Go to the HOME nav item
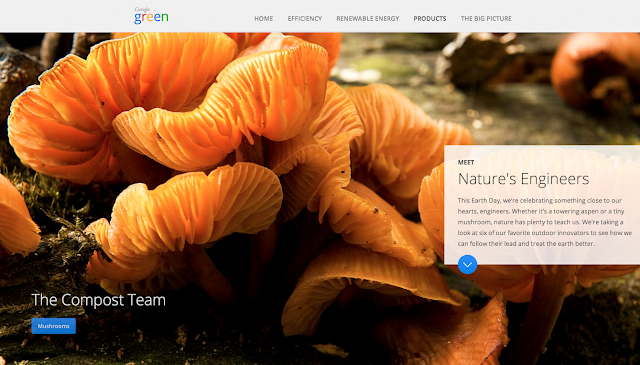The width and height of the screenshot is (640, 365). pyautogui.click(x=264, y=18)
